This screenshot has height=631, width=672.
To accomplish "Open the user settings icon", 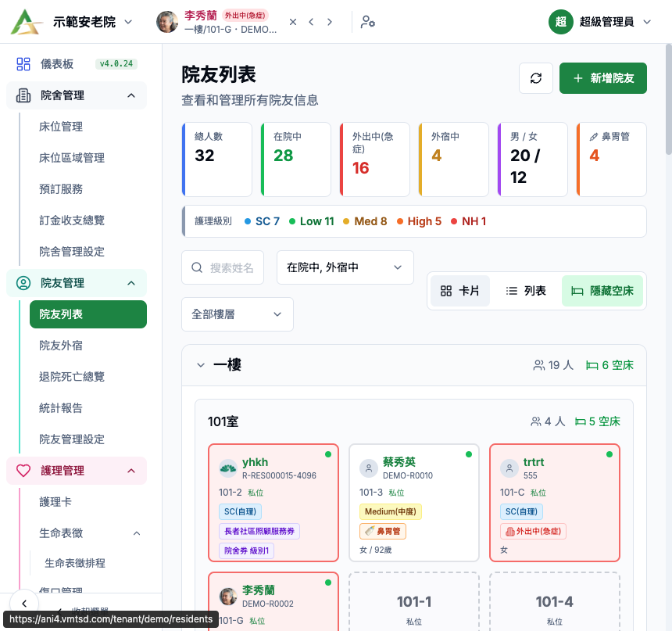I will [x=368, y=22].
